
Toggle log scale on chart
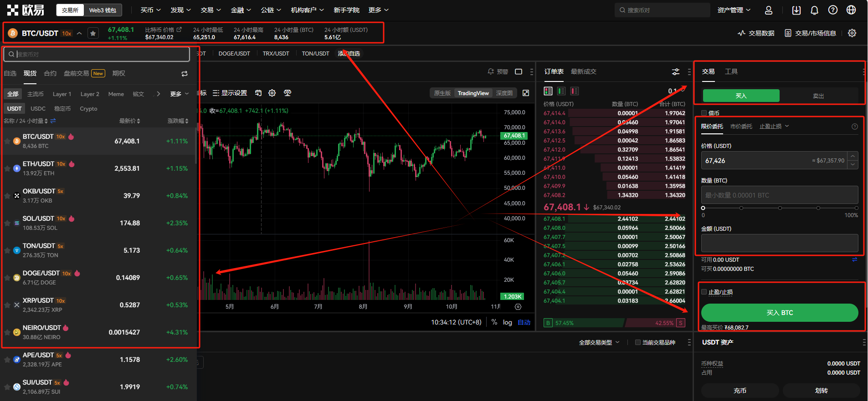coord(507,322)
